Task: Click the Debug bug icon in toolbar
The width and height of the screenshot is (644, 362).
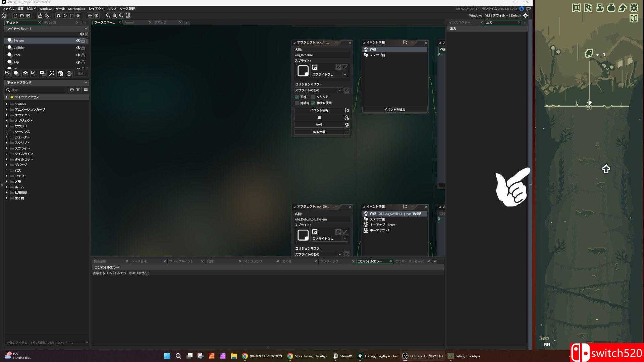Action: click(x=58, y=15)
